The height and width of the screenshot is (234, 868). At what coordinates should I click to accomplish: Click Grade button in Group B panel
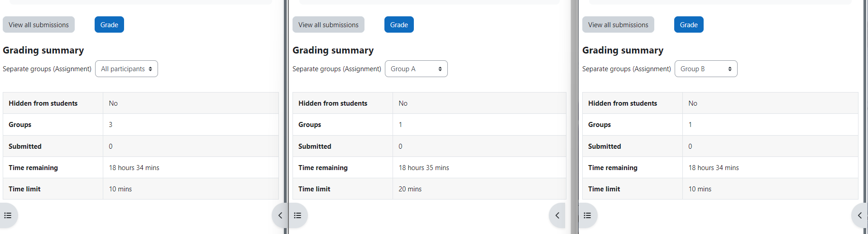coord(689,24)
